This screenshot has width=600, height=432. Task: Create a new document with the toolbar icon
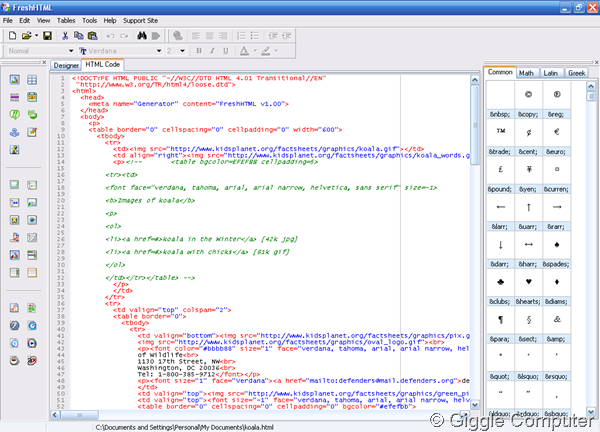coord(12,36)
